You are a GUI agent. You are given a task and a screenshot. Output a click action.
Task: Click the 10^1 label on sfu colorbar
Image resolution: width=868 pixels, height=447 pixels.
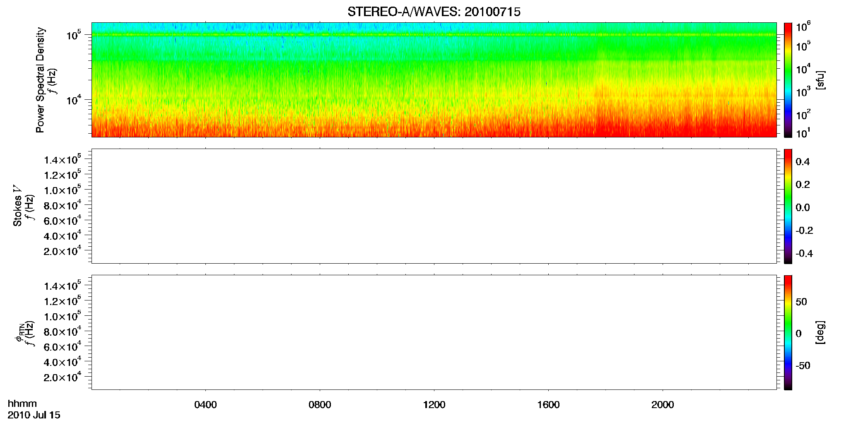(x=803, y=133)
